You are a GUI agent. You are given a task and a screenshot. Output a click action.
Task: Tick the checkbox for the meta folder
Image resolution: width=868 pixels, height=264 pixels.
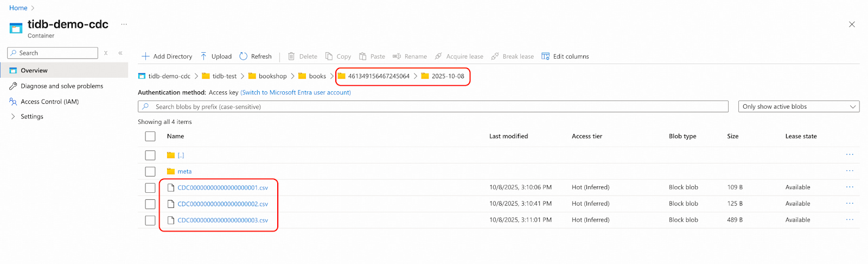point(150,172)
